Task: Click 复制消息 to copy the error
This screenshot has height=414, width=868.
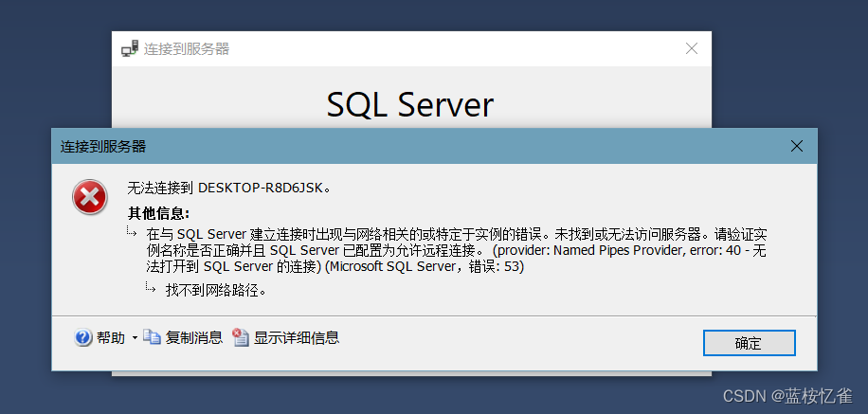Action: pos(183,337)
